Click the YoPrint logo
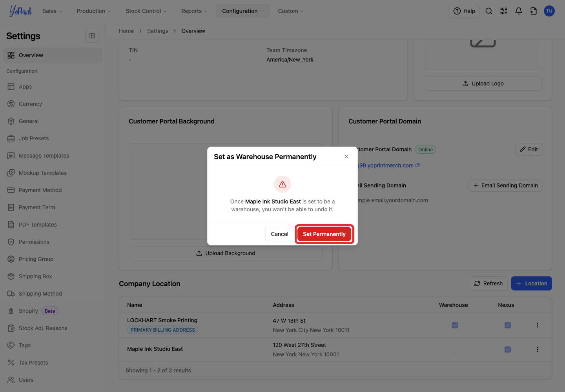 click(x=20, y=11)
